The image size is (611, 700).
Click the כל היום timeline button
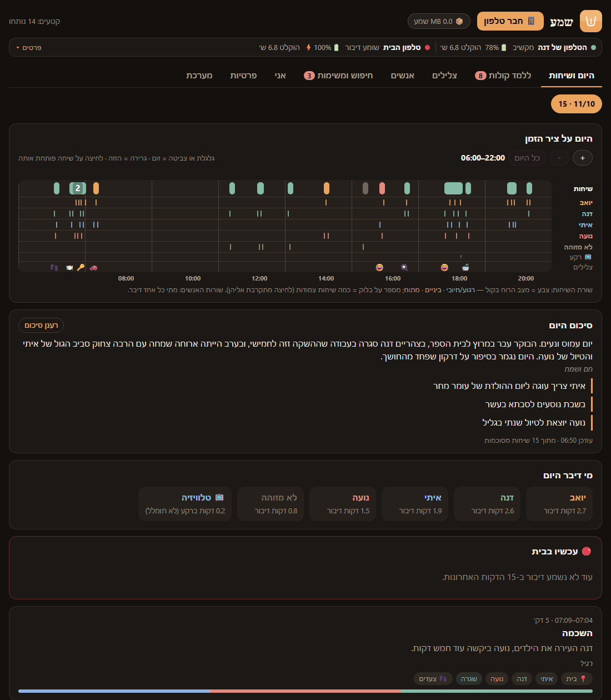coord(527,158)
